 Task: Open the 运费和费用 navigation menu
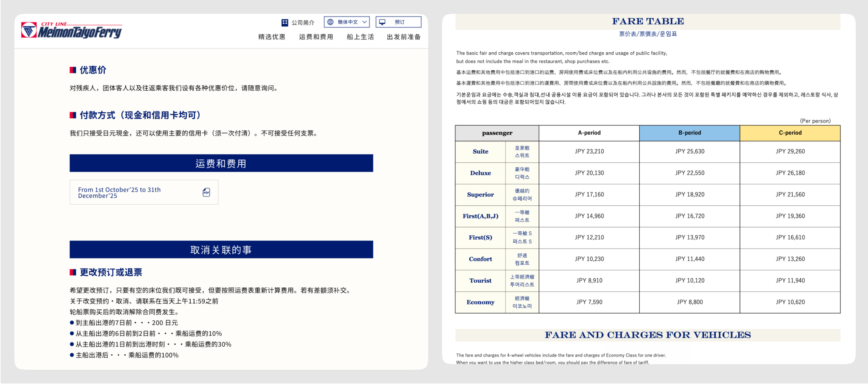(x=316, y=37)
